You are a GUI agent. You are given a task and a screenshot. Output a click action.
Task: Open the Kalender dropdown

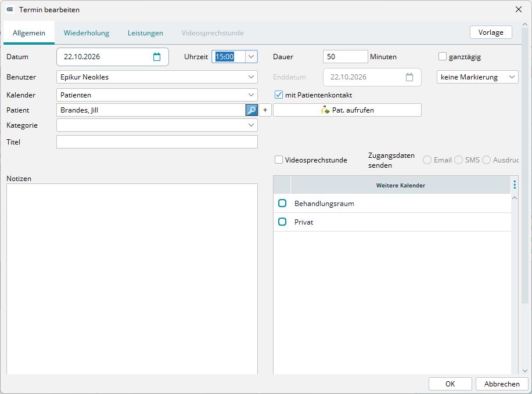pyautogui.click(x=251, y=95)
